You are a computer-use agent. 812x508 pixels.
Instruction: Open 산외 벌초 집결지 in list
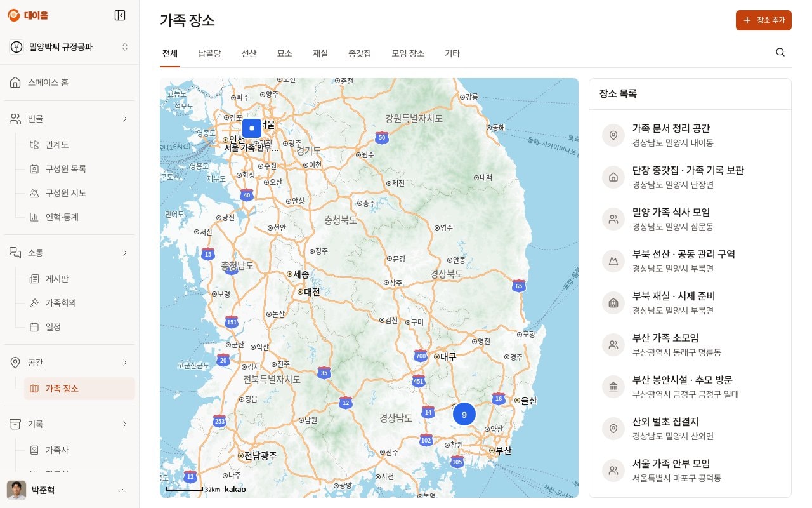point(690,429)
